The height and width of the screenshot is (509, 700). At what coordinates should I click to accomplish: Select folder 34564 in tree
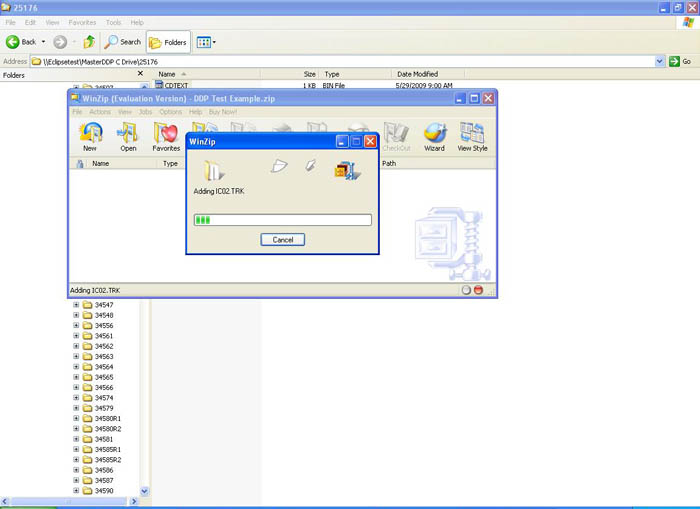104,367
